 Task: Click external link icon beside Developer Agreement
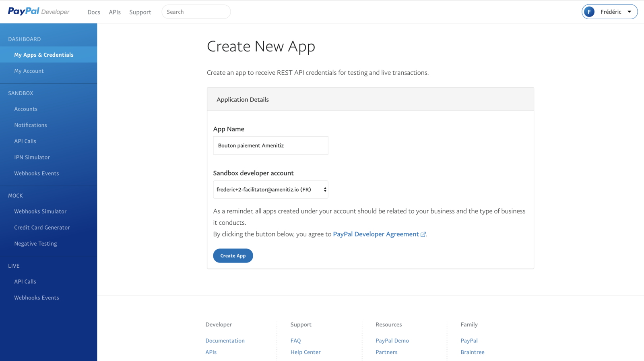pos(423,234)
